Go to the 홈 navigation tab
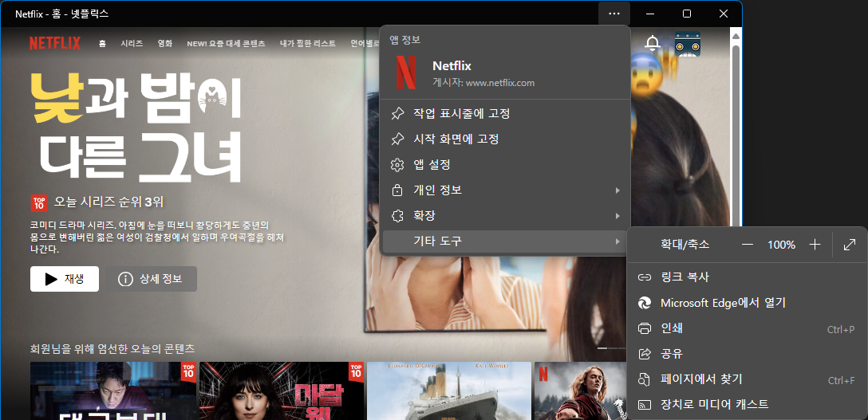Image resolution: width=868 pixels, height=420 pixels. tap(102, 43)
